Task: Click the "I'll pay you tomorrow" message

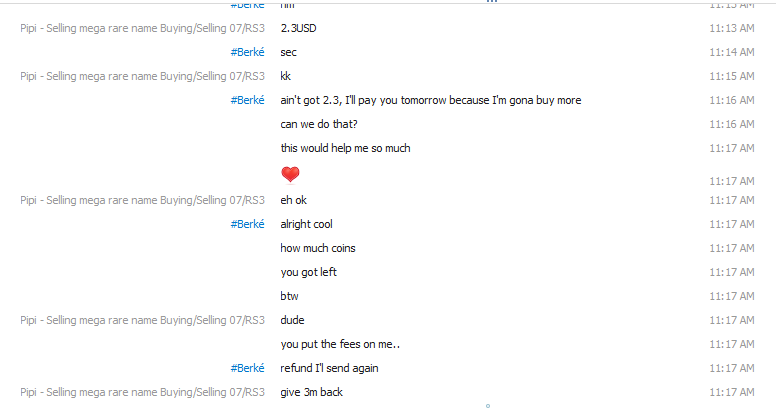Action: (431, 100)
